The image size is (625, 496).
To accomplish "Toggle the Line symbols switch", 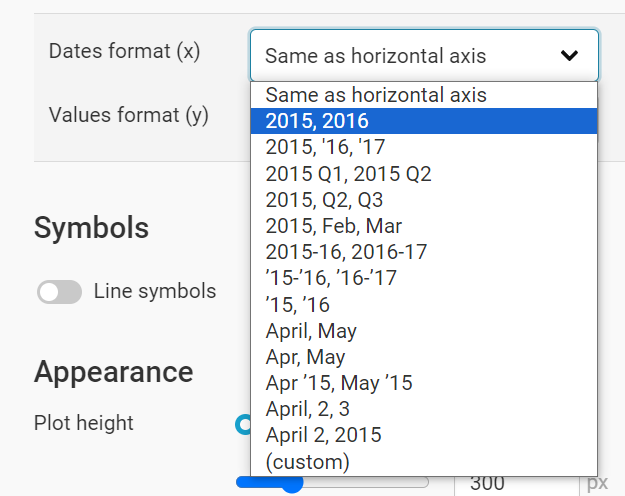I will [59, 291].
